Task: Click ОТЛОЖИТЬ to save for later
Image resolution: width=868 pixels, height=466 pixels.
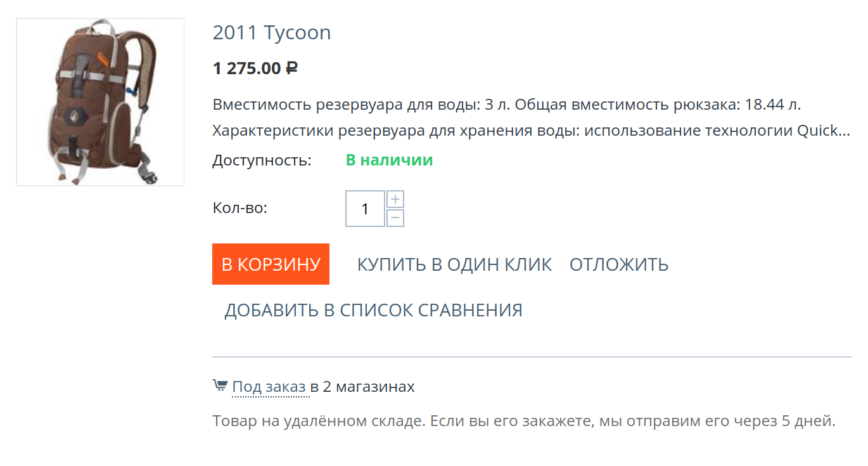Action: tap(619, 264)
